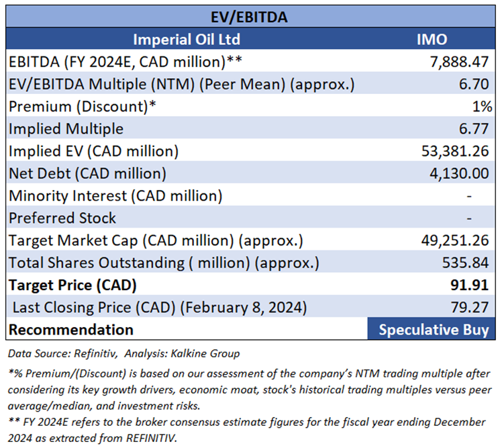Click the 4,130.00 net debt value

pos(459,173)
